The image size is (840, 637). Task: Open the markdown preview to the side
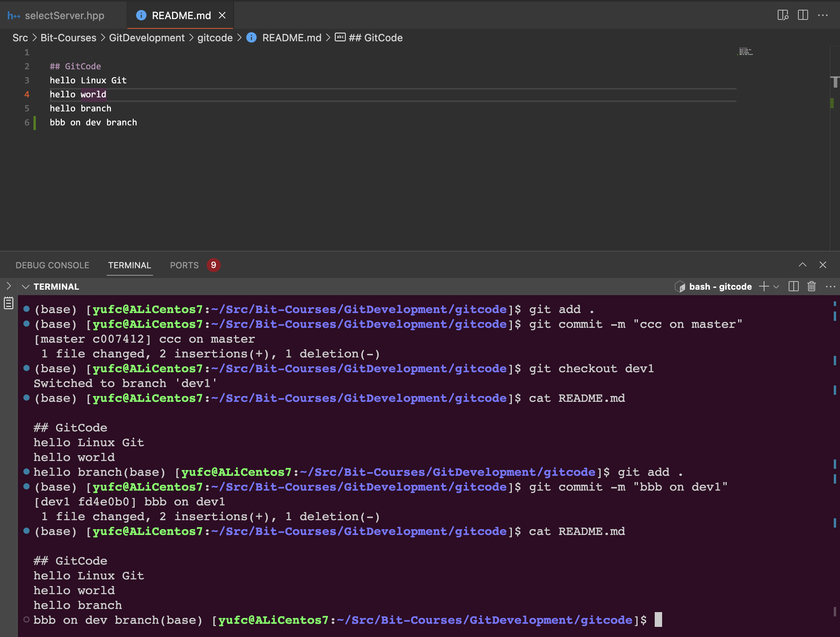[x=783, y=15]
